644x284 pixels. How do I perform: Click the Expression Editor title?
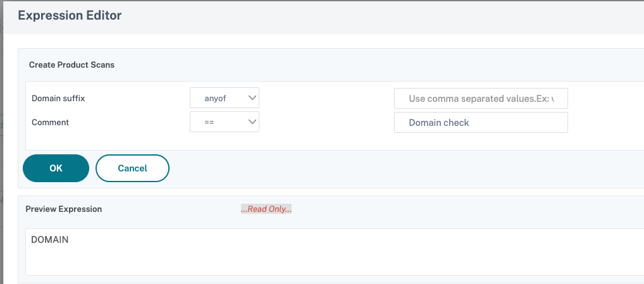70,16
